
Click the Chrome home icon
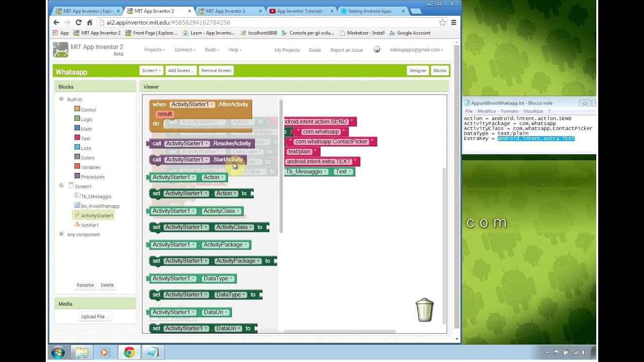tap(90, 22)
